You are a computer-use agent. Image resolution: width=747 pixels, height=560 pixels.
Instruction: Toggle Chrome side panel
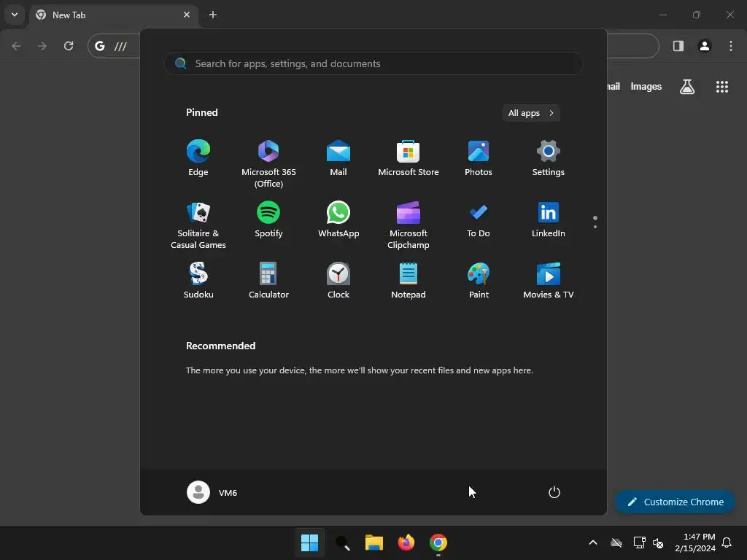[x=678, y=46]
